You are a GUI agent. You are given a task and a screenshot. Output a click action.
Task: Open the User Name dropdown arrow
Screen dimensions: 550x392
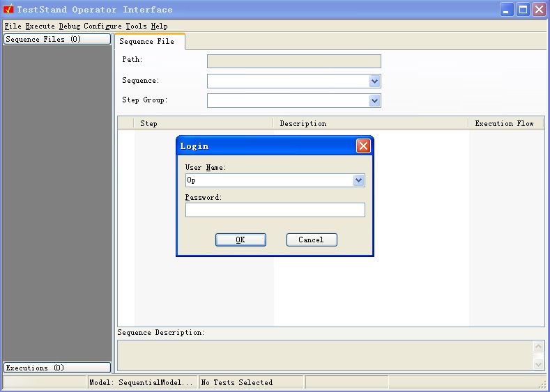358,180
